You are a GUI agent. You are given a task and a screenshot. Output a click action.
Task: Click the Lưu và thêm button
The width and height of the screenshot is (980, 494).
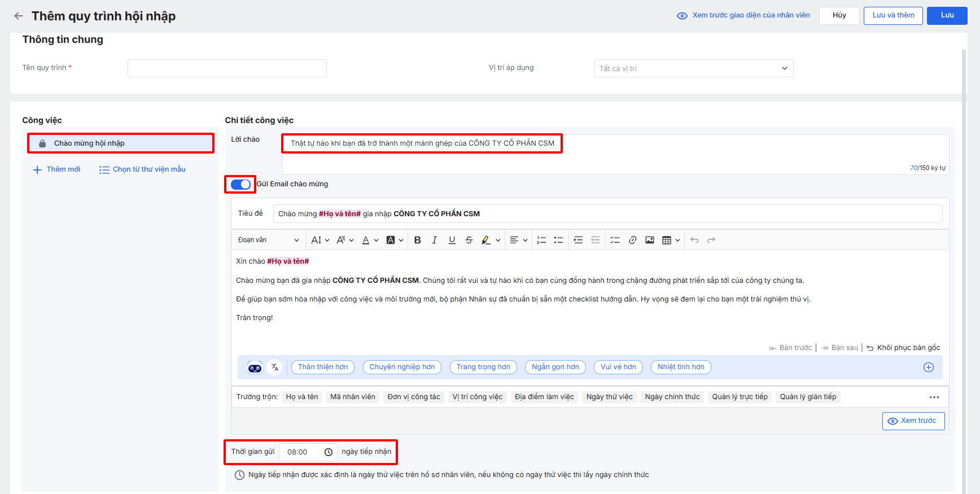pyautogui.click(x=893, y=16)
